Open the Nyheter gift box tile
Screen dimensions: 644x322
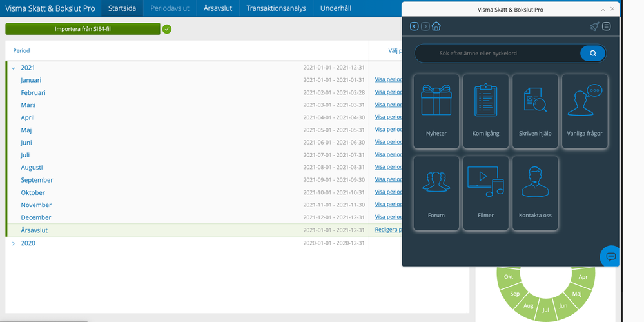[x=436, y=110]
